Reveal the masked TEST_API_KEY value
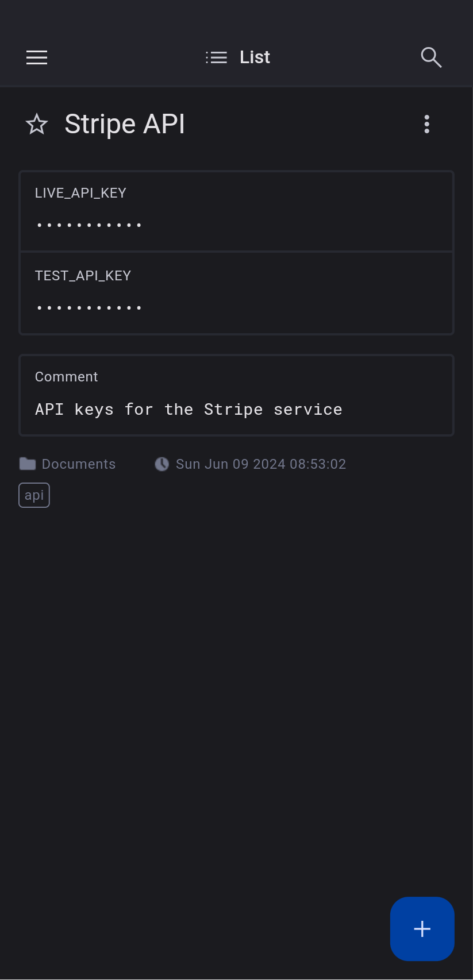 tap(89, 308)
